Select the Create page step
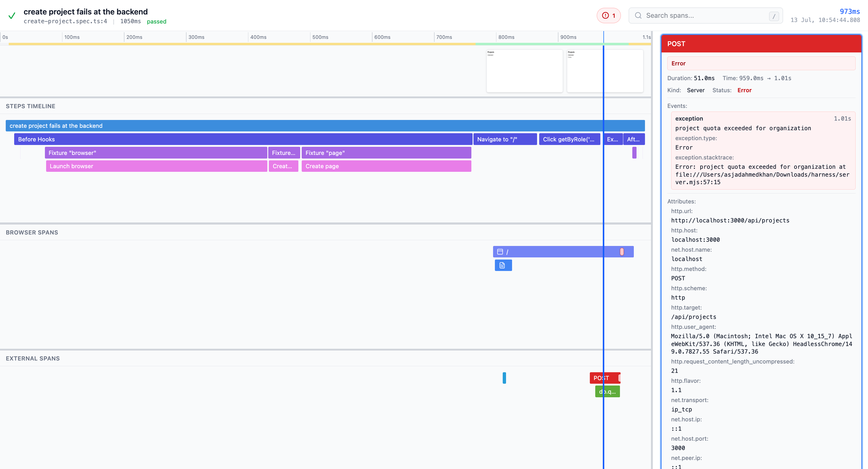 coord(386,166)
